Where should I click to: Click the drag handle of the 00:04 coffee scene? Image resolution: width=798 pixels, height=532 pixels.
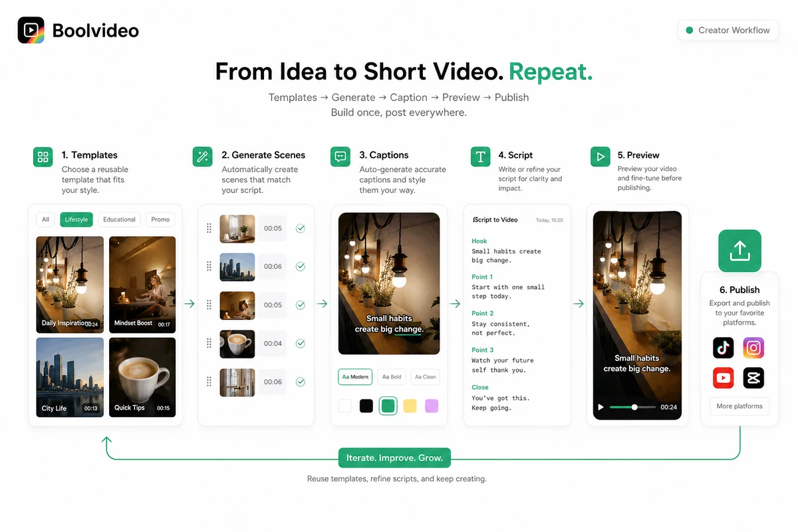point(209,344)
